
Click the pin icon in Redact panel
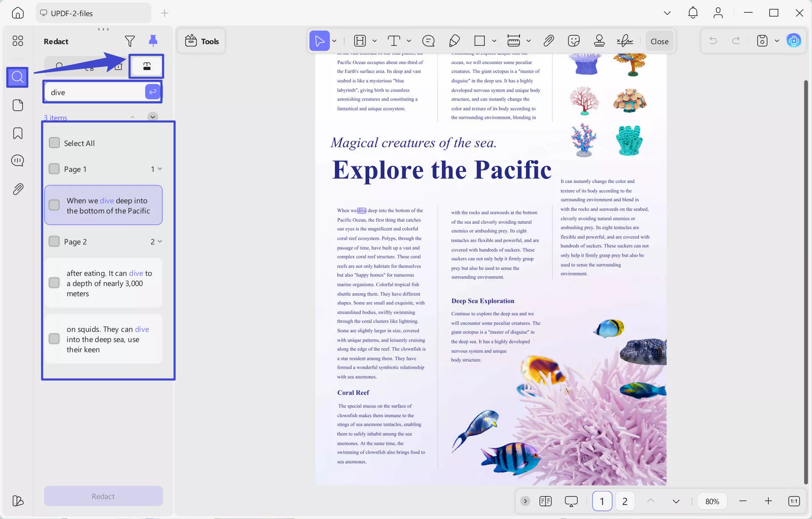pyautogui.click(x=153, y=41)
